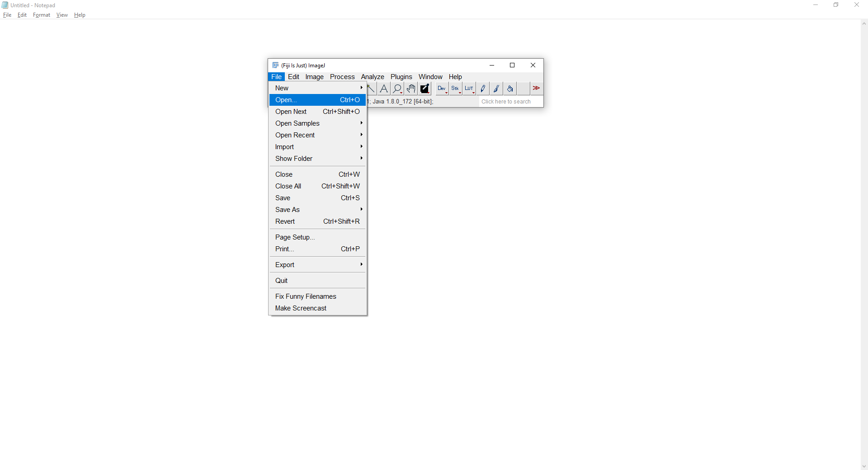Open Notepad's Edit menu
The width and height of the screenshot is (868, 470).
tap(22, 15)
